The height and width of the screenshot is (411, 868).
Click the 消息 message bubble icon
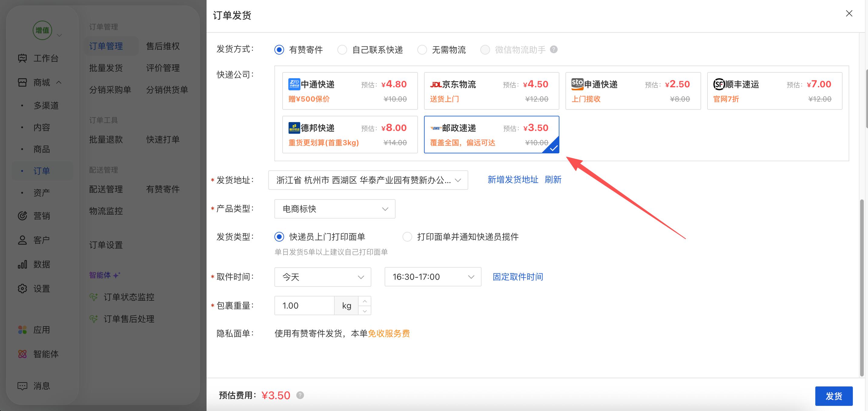click(x=22, y=386)
